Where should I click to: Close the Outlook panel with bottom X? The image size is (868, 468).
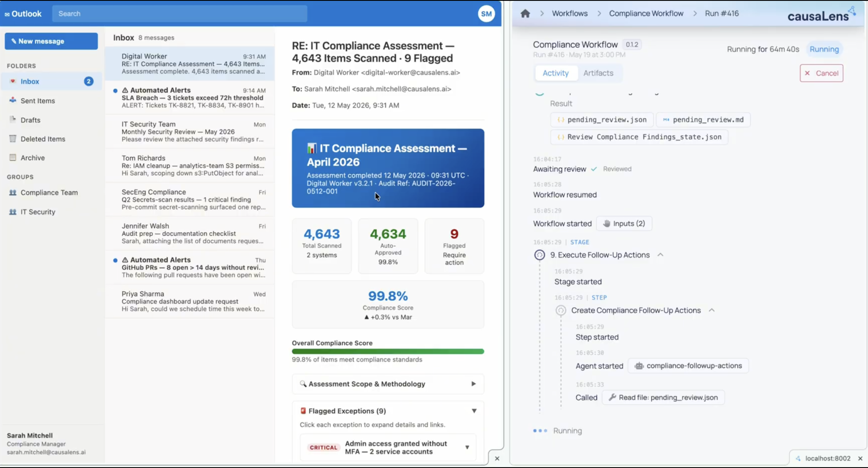pyautogui.click(x=497, y=458)
